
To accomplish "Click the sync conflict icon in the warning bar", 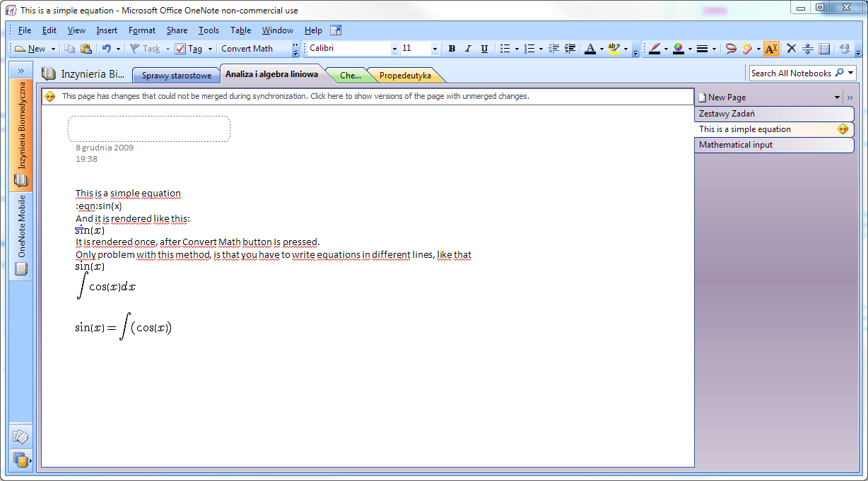I will point(51,96).
